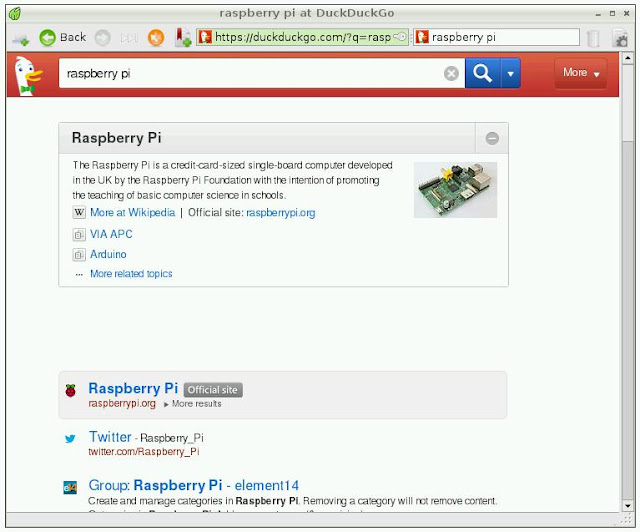Open the search engine icon in the browser search box

(x=422, y=37)
